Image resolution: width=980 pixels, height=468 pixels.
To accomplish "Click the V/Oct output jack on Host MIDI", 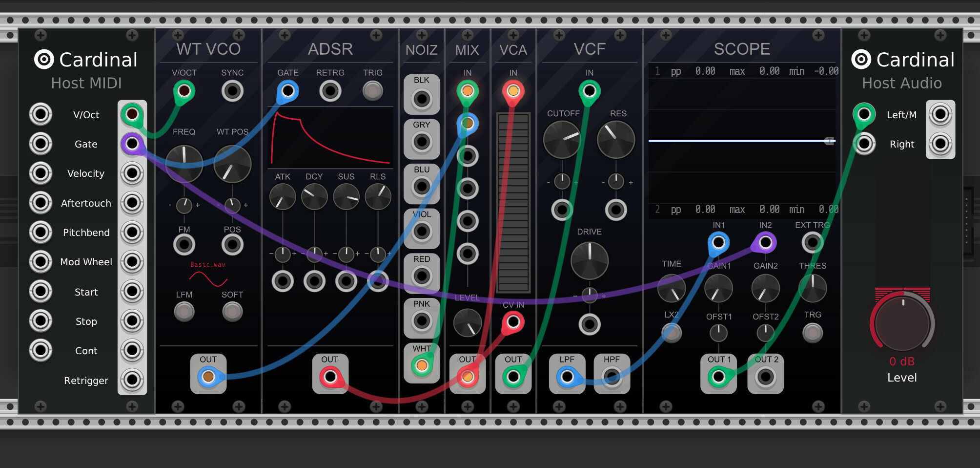I will [x=132, y=114].
